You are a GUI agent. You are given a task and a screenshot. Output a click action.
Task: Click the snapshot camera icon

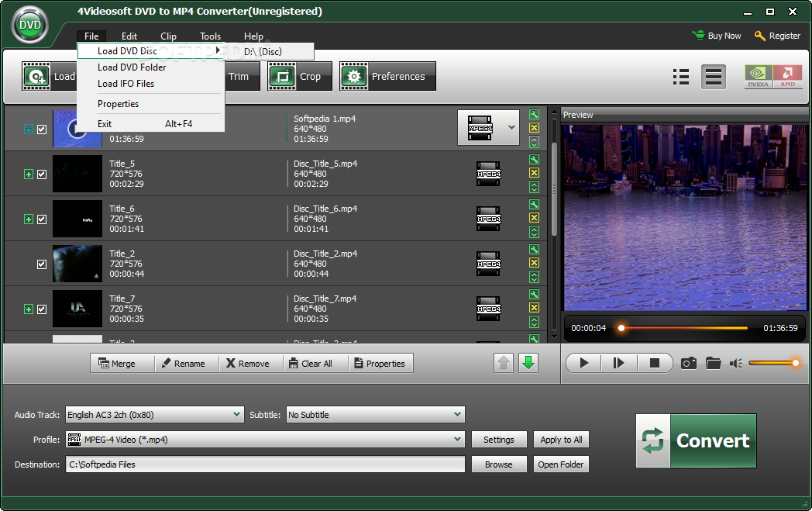click(688, 363)
